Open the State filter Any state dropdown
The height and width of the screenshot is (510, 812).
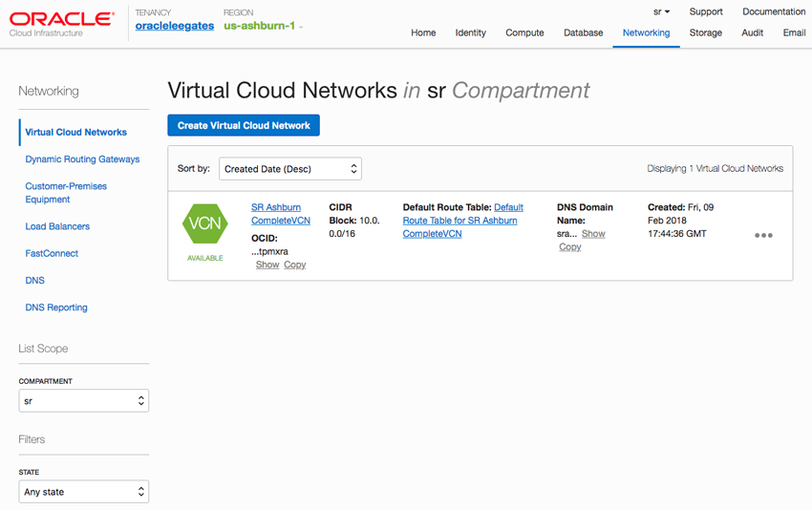[x=83, y=492]
